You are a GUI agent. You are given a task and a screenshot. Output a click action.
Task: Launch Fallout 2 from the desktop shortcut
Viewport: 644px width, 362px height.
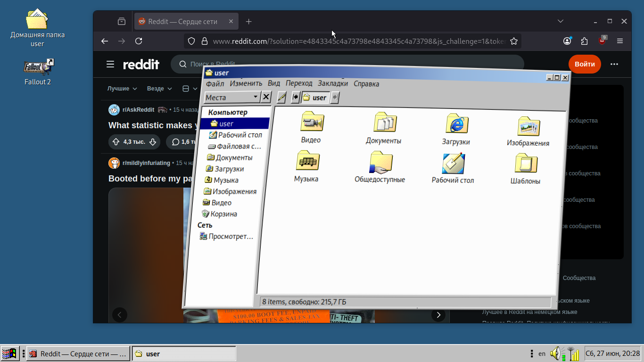[x=38, y=72]
